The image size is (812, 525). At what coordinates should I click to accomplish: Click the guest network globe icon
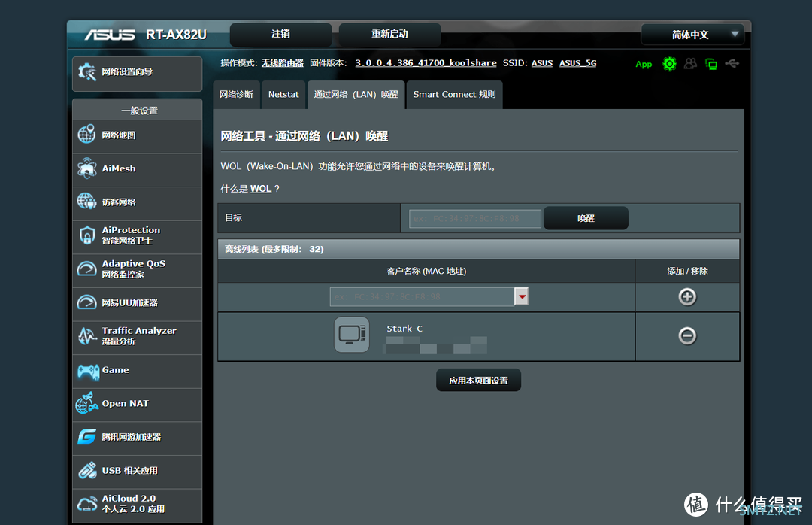click(86, 201)
